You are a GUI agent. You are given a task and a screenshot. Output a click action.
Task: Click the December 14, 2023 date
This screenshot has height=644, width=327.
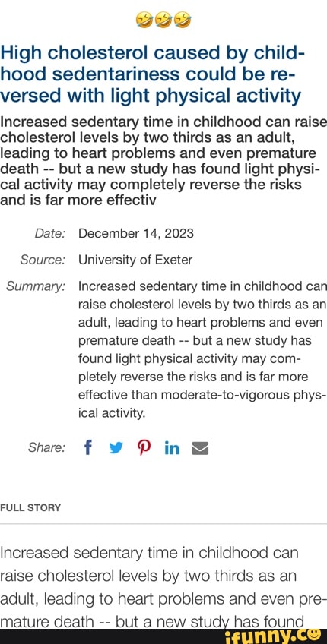[x=135, y=234]
